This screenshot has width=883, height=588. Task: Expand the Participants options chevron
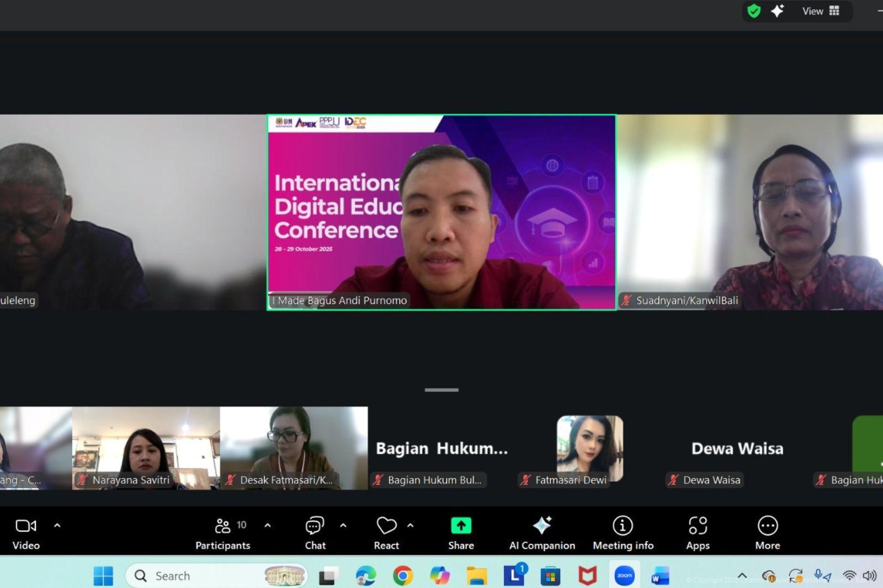pos(268,525)
